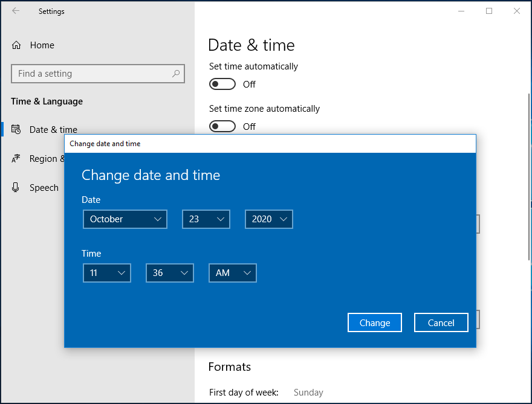Toggle Set time automatically on

pyautogui.click(x=222, y=84)
